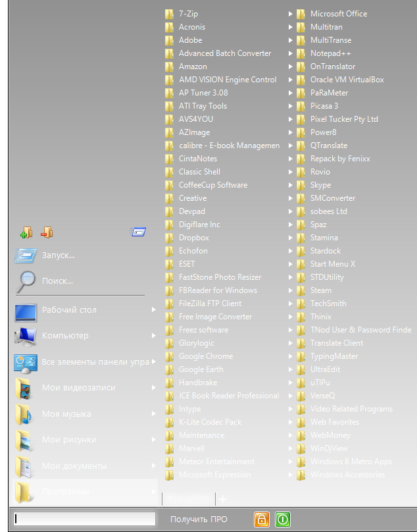Click the orange lock button
The height and width of the screenshot is (532, 417).
pos(261,519)
